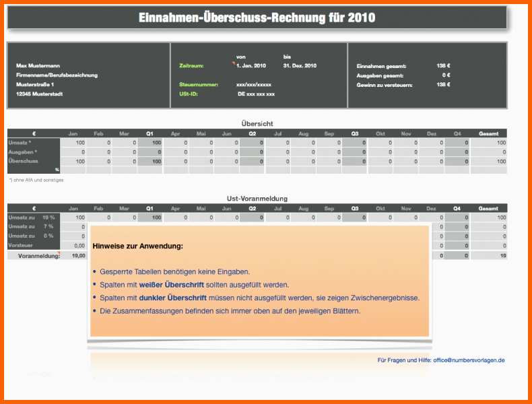This screenshot has height=404, width=532.
Task: Click the Hinweise zur Anwendung note box
Action: 259,281
